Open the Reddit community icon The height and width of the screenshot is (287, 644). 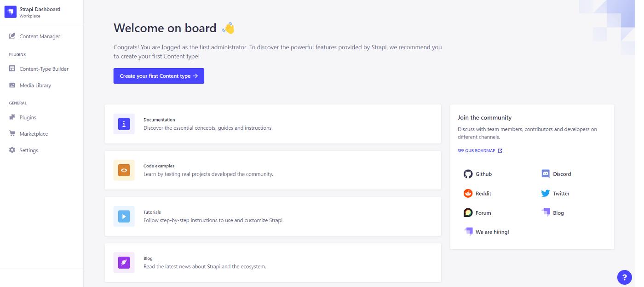[468, 194]
